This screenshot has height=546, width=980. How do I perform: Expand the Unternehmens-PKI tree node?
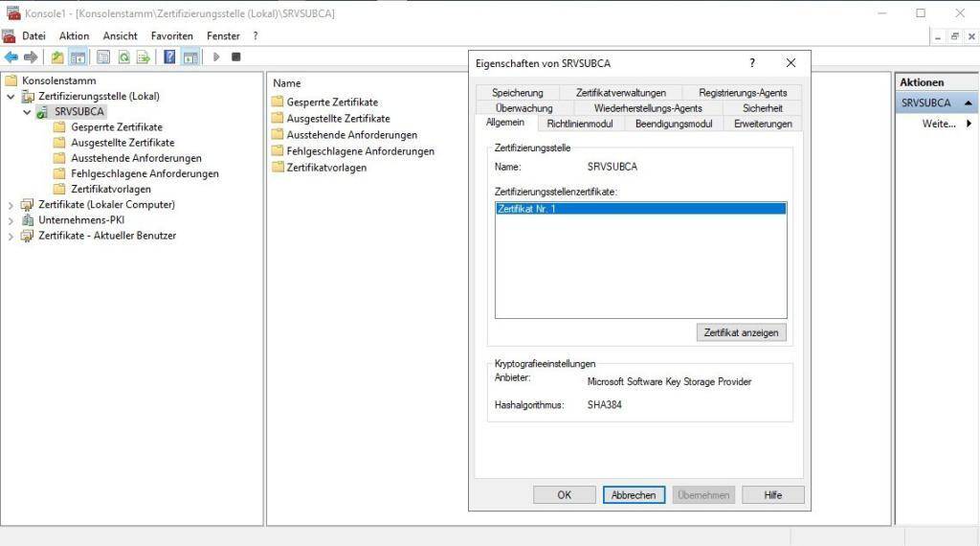coord(11,220)
